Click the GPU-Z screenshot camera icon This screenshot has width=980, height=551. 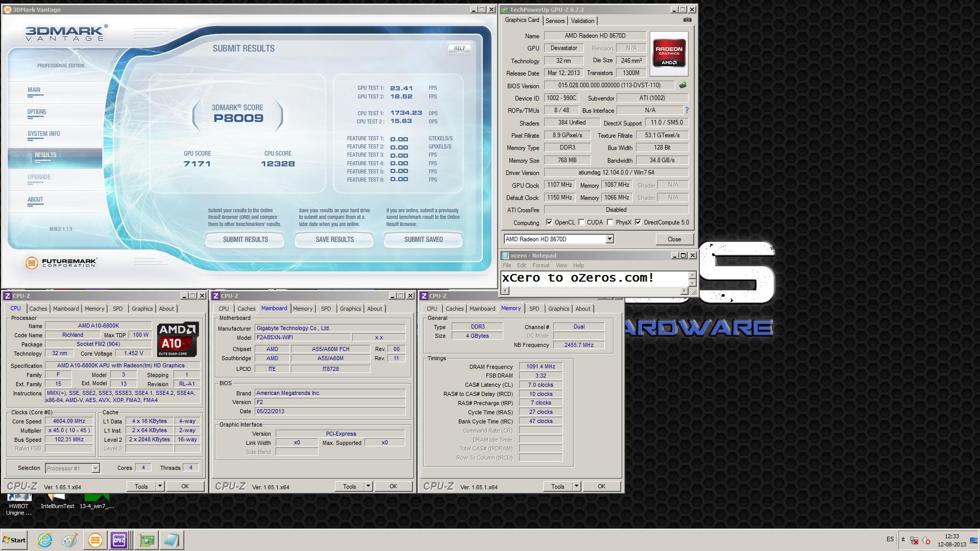pyautogui.click(x=688, y=20)
